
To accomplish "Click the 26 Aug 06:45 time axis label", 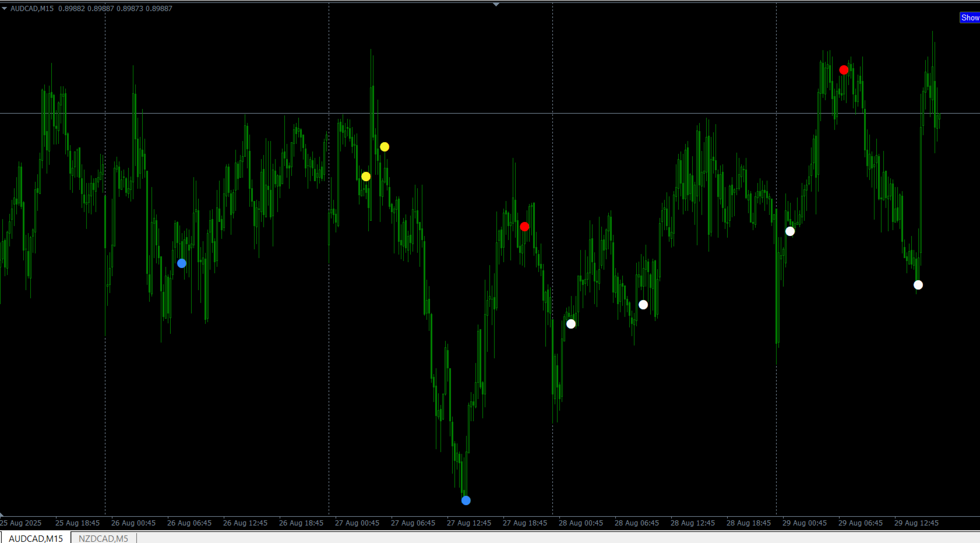I will 189,523.
